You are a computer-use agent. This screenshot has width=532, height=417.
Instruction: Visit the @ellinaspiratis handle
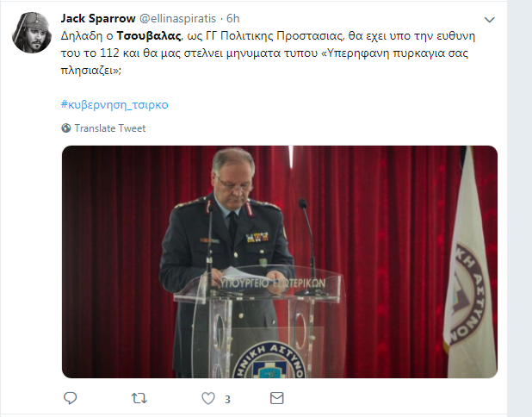click(178, 18)
